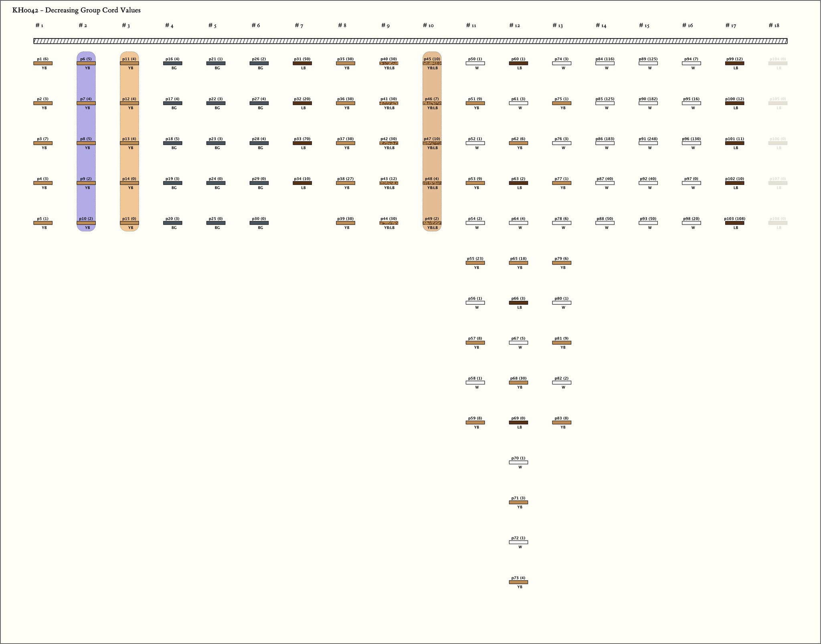Click the KH0042 title text
821x644 pixels.
76,10
